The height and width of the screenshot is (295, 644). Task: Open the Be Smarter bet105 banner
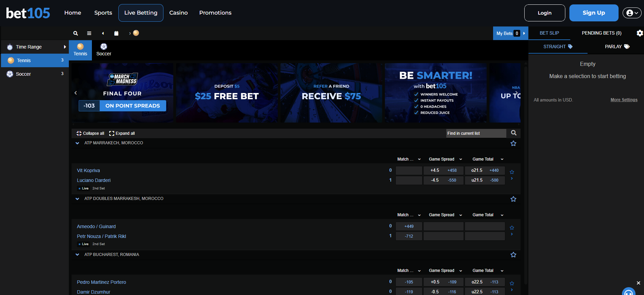coord(436,93)
